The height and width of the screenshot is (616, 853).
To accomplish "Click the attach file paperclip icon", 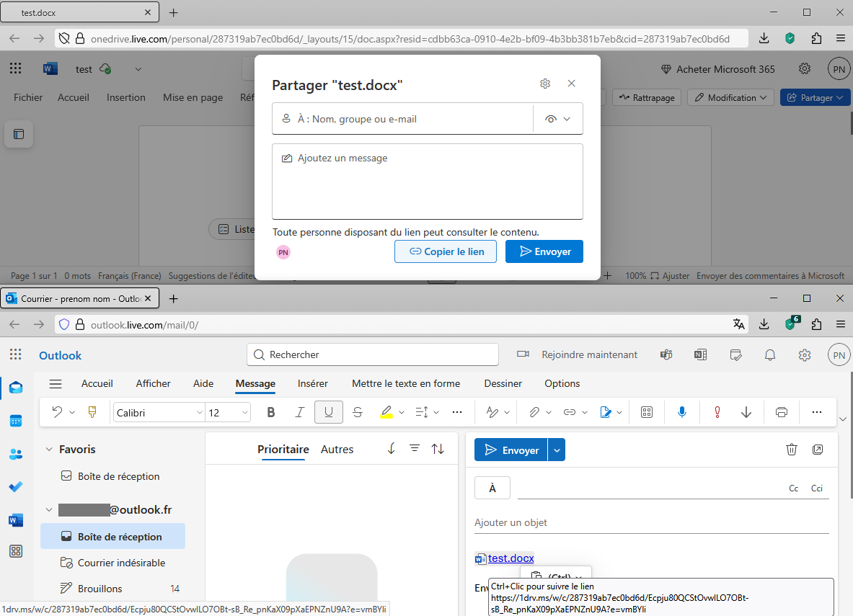I will tap(534, 412).
